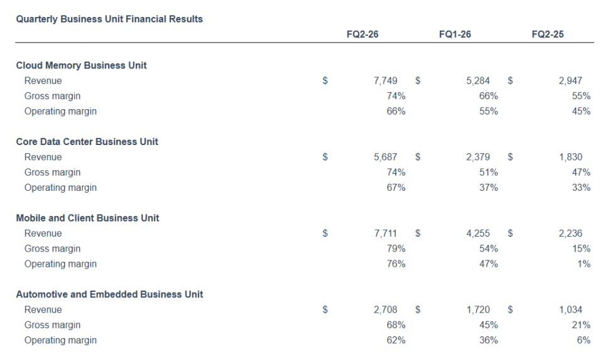Click Mobile and Client FQ1-26 revenue 4,255
This screenshot has width=603, height=364.
478,233
